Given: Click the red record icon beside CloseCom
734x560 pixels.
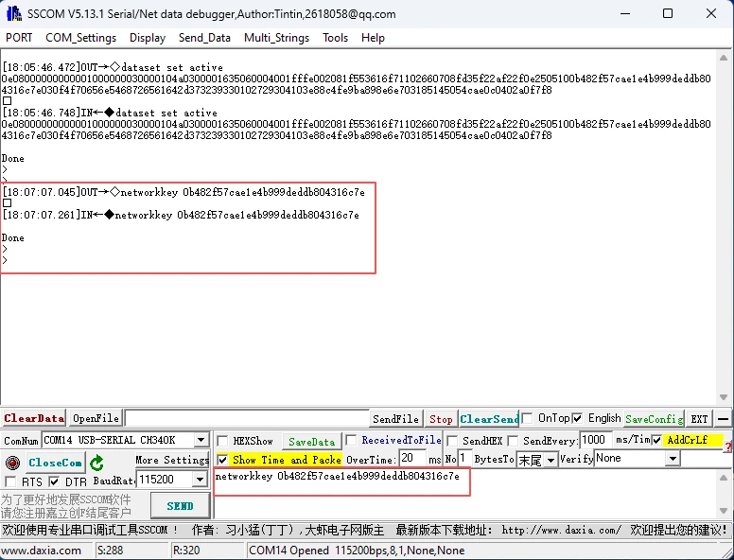Looking at the screenshot, I should point(12,463).
